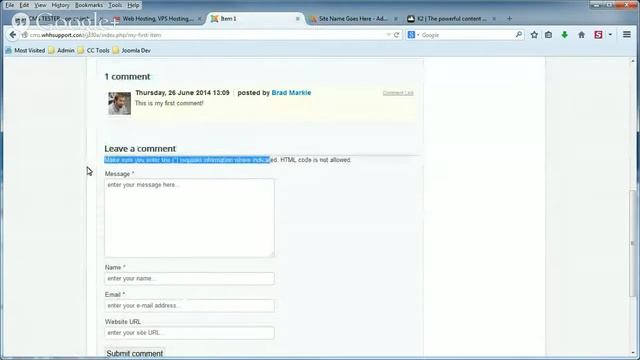The width and height of the screenshot is (640, 360).
Task: Open the File menu
Action: 9,5
